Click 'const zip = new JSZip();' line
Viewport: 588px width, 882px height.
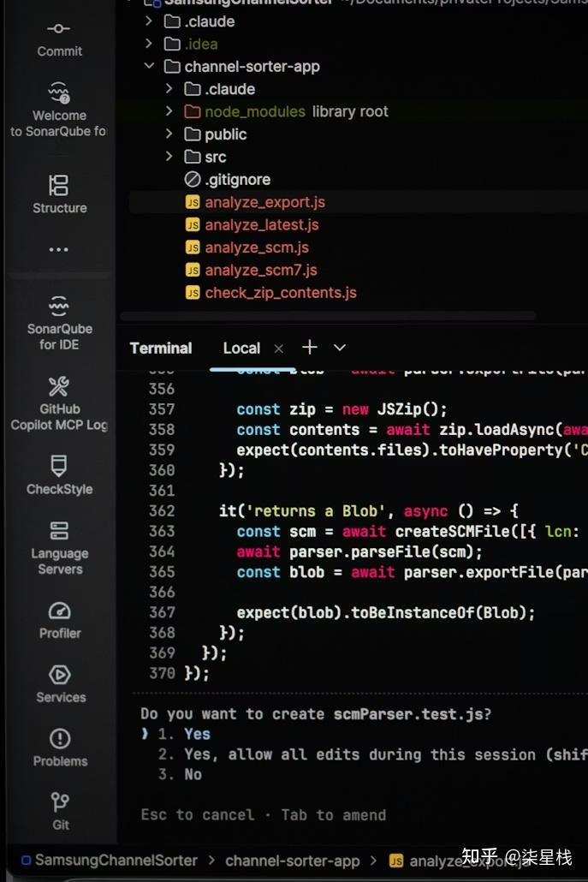[x=342, y=409]
